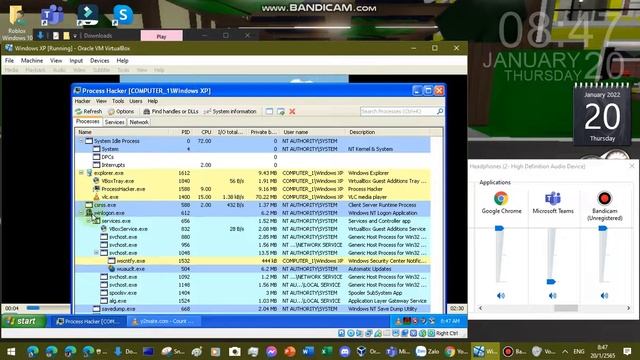Click the red X terminate icon in toolbar
This screenshot has height=360, width=640.
pos(292,111)
